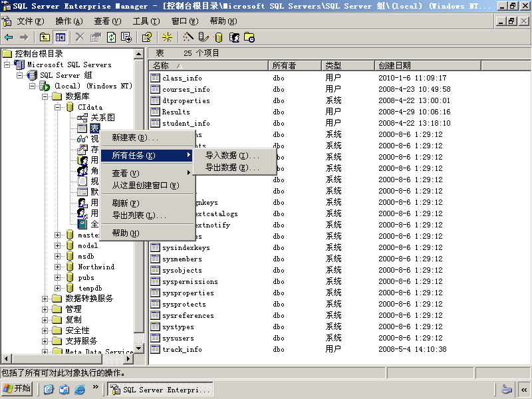532x399 pixels.
Task: Click the system tray keyboard icon
Action: coord(506,389)
